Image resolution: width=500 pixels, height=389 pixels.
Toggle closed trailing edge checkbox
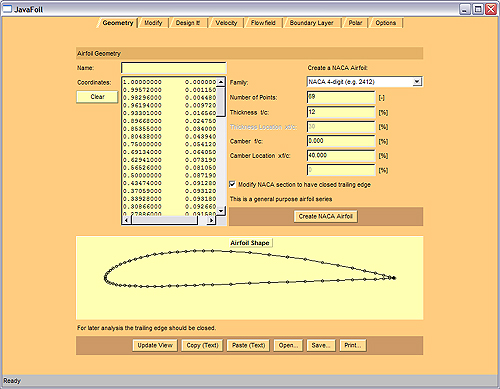click(x=233, y=184)
